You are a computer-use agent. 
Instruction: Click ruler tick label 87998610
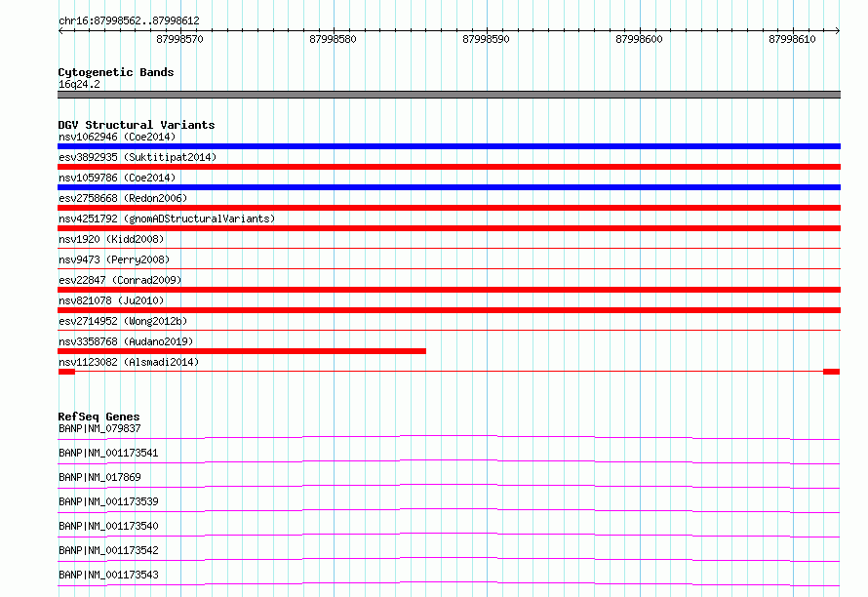click(x=792, y=39)
